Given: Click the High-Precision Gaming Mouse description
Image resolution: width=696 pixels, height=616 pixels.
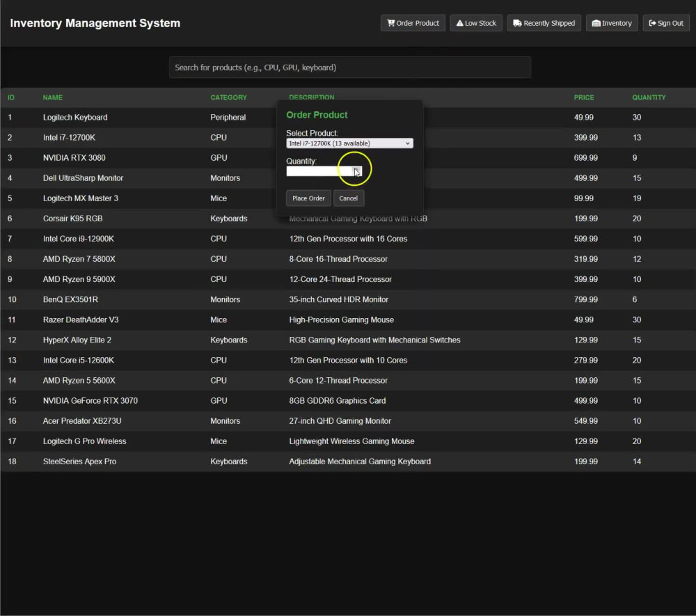Looking at the screenshot, I should (x=341, y=319).
